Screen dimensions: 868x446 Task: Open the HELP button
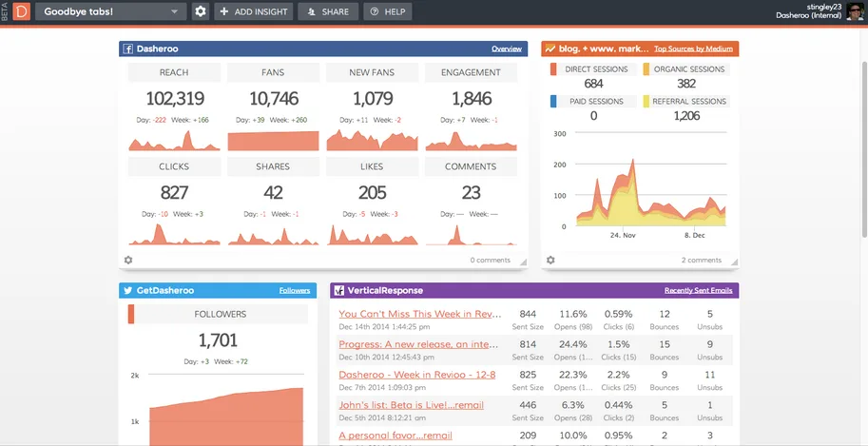[388, 11]
